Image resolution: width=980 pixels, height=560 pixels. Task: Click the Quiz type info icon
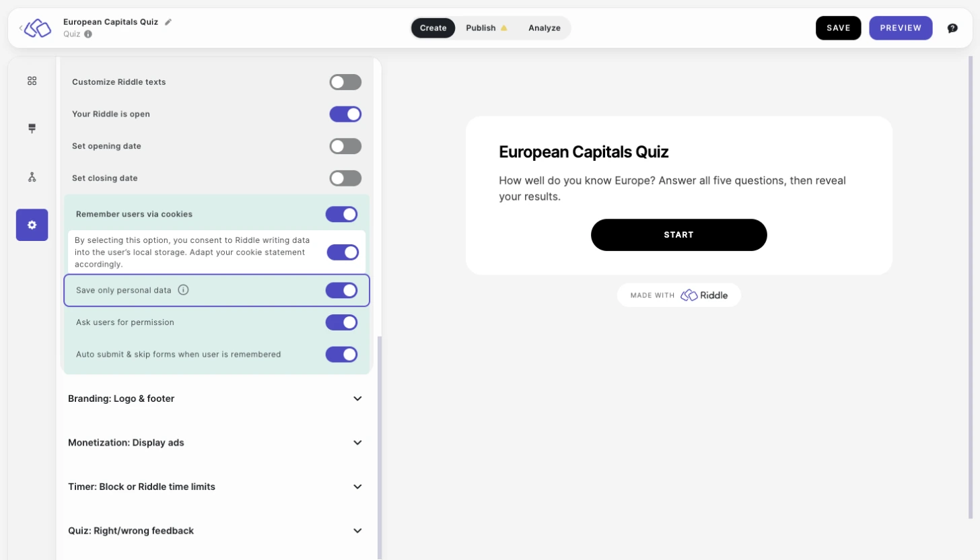point(88,34)
